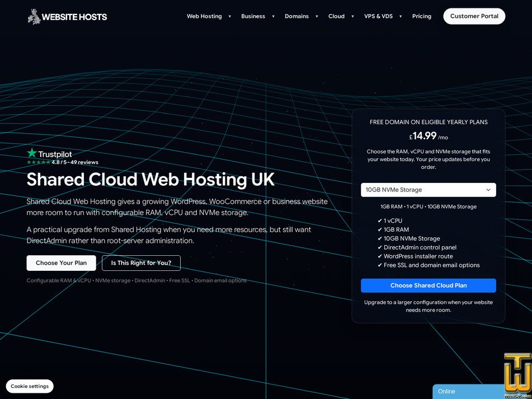Click the Upgrade to a larger configuration note

click(428, 306)
